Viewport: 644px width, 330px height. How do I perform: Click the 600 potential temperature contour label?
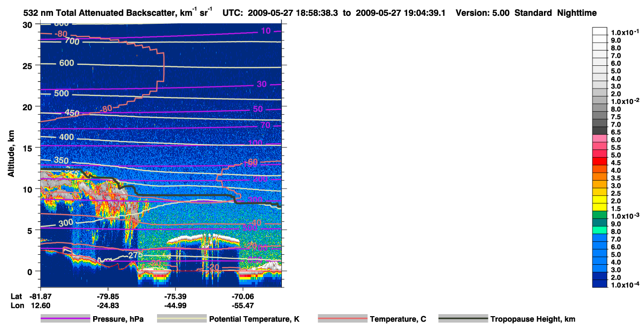point(66,63)
